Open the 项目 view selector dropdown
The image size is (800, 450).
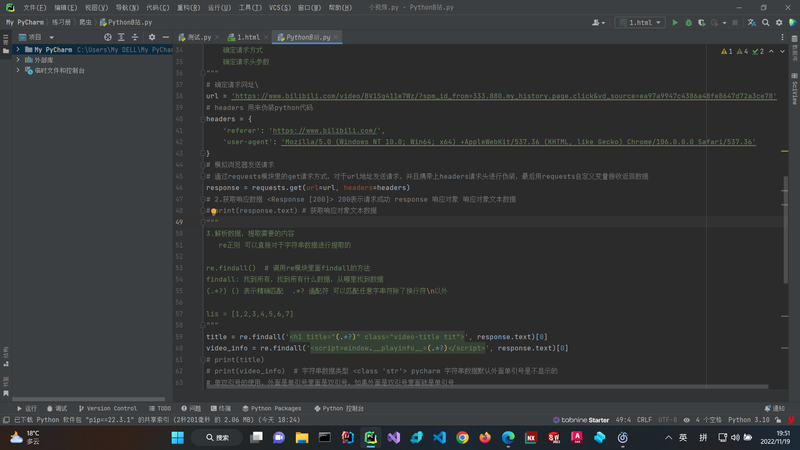[36, 37]
